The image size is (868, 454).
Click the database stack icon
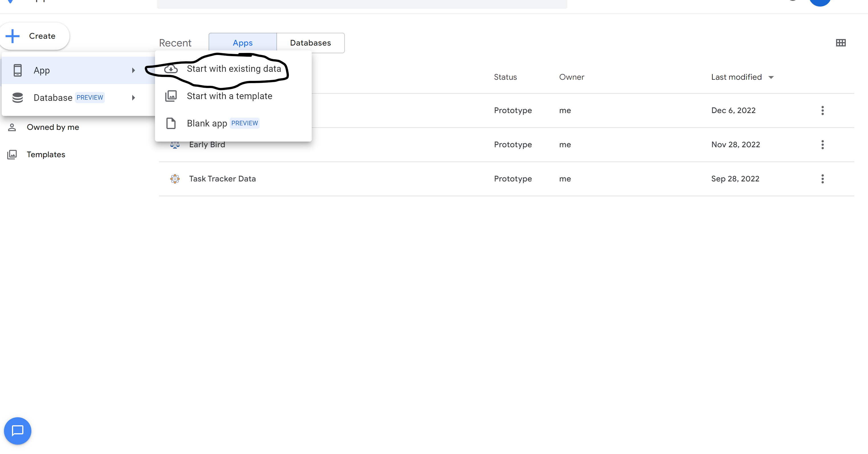tap(17, 98)
